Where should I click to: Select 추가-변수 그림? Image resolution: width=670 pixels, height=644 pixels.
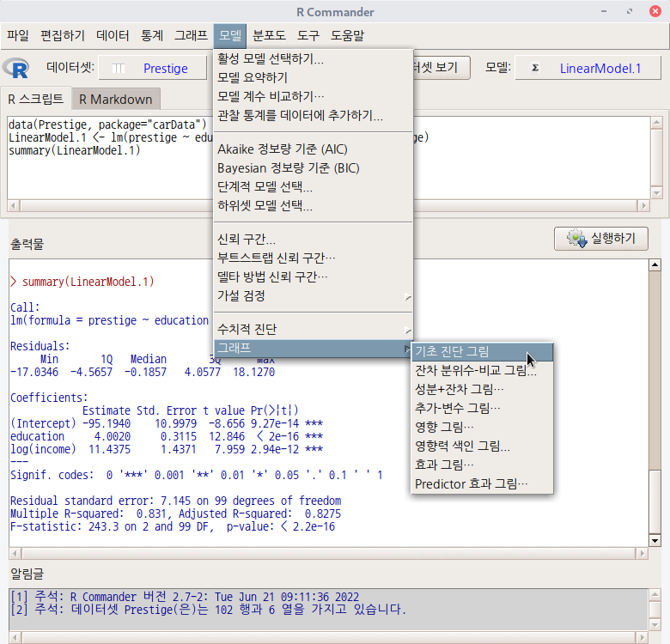click(x=482, y=408)
